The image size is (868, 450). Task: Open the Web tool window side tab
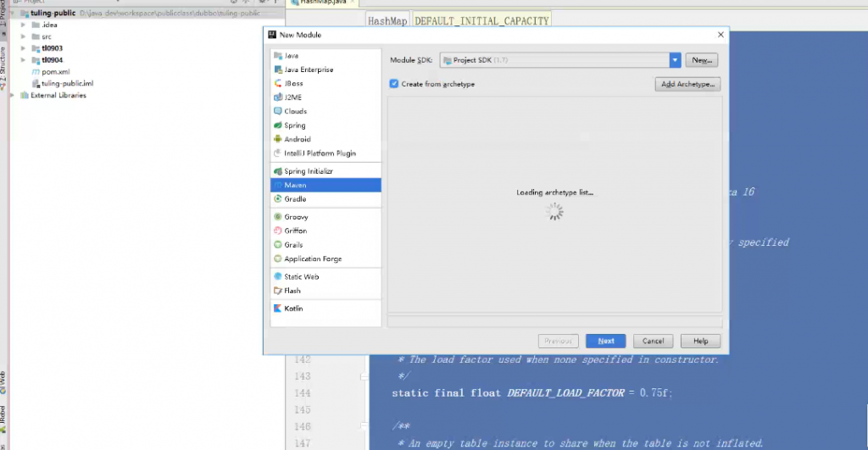click(x=3, y=382)
